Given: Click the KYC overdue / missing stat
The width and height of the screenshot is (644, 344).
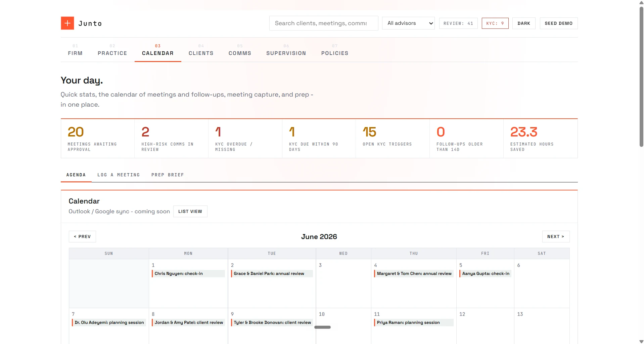Looking at the screenshot, I should [x=245, y=138].
